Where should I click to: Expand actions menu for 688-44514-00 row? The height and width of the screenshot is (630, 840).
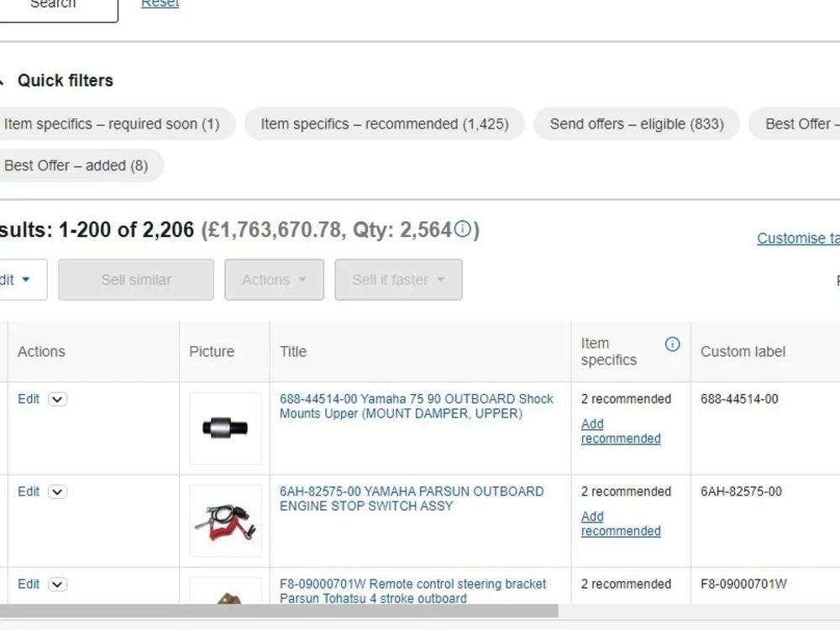(57, 400)
